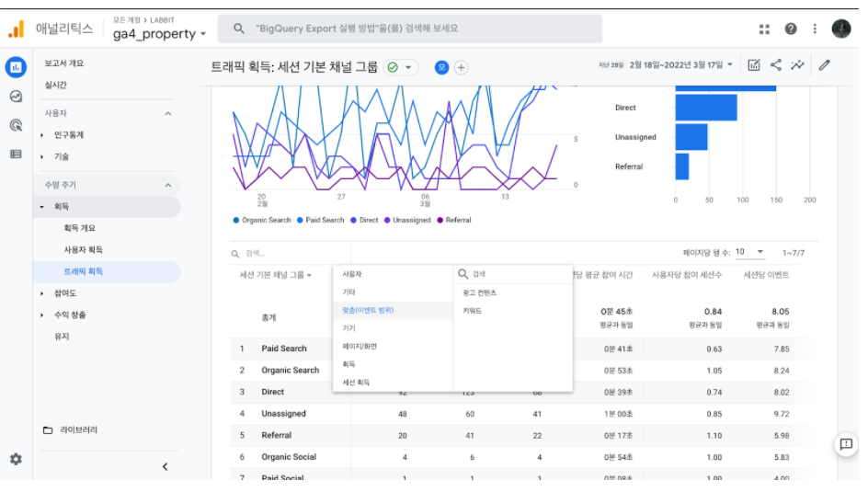Click the Share this report icon
Viewport: 868px width, 492px height.
pos(775,65)
